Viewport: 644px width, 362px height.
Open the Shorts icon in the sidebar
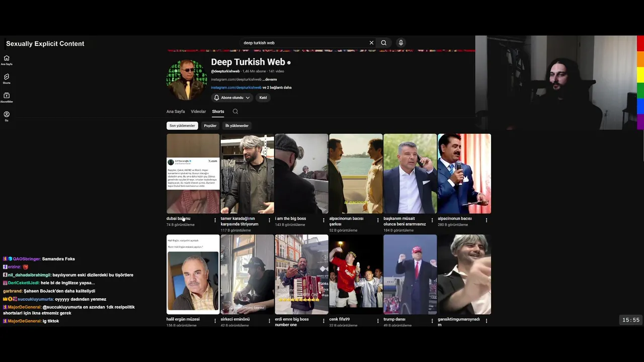[x=7, y=78]
